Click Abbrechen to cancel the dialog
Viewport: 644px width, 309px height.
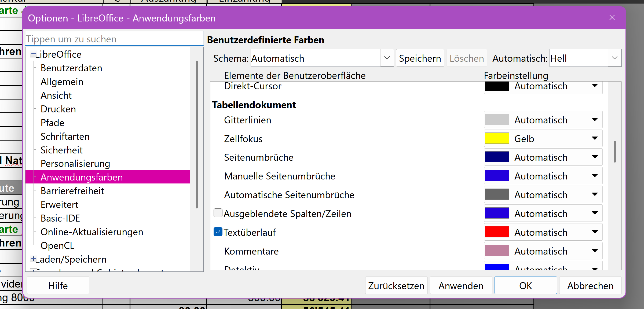click(590, 286)
